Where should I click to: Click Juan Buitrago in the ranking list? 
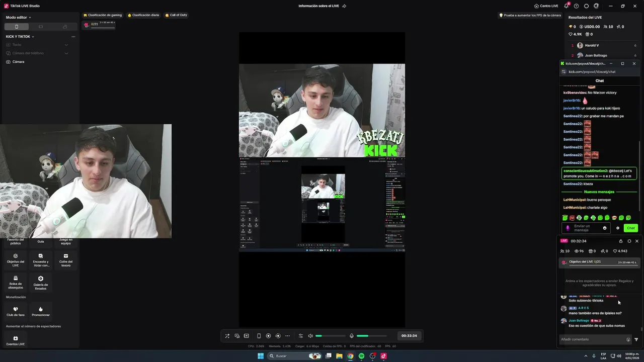596,55
